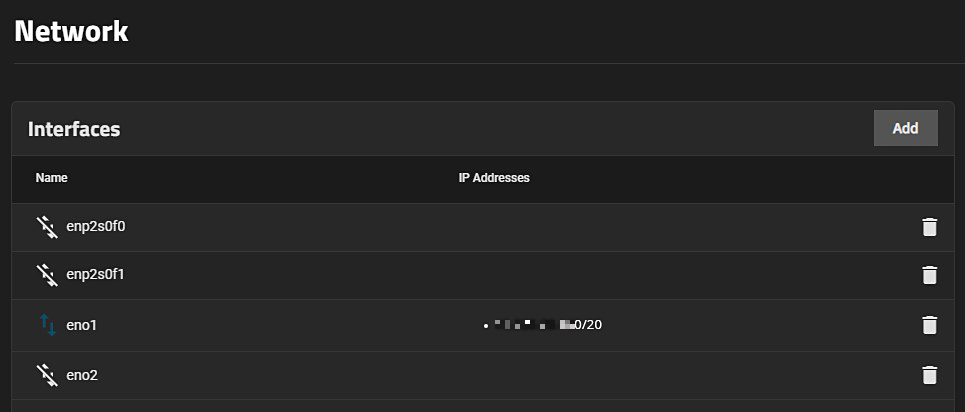Click the Name column header
The height and width of the screenshot is (412, 965).
pyautogui.click(x=51, y=178)
